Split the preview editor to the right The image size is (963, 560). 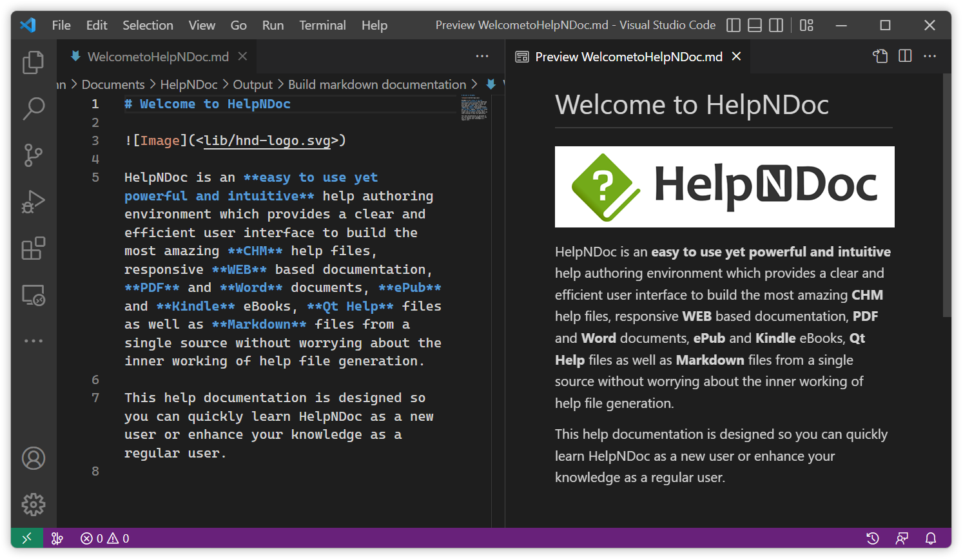pyautogui.click(x=905, y=56)
